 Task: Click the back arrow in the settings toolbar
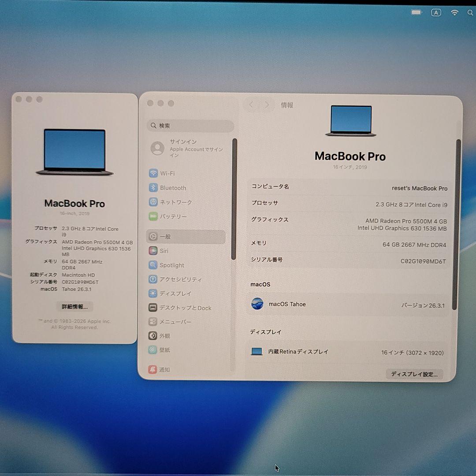251,105
